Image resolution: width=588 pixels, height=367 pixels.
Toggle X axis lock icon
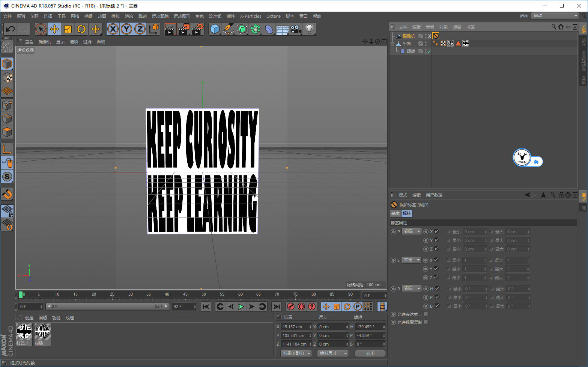click(x=113, y=29)
